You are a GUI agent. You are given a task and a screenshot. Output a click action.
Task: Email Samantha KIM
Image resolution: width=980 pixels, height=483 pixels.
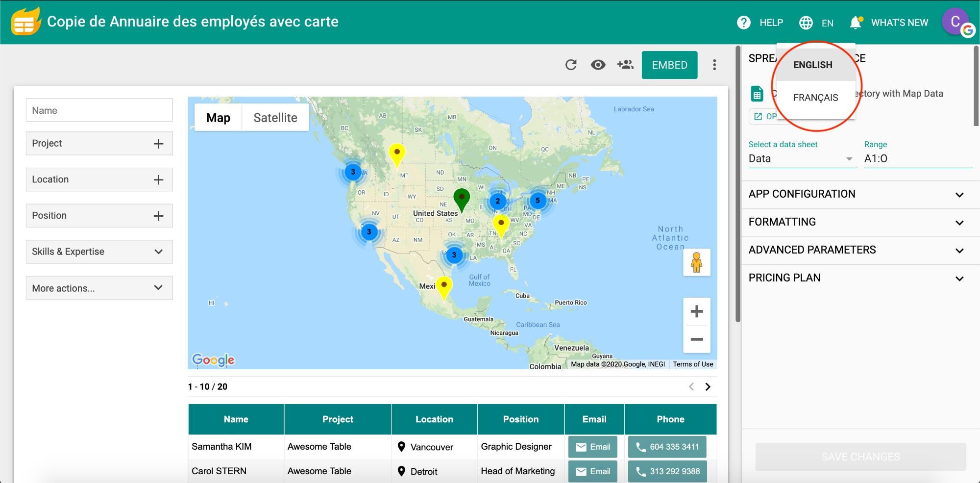(592, 447)
